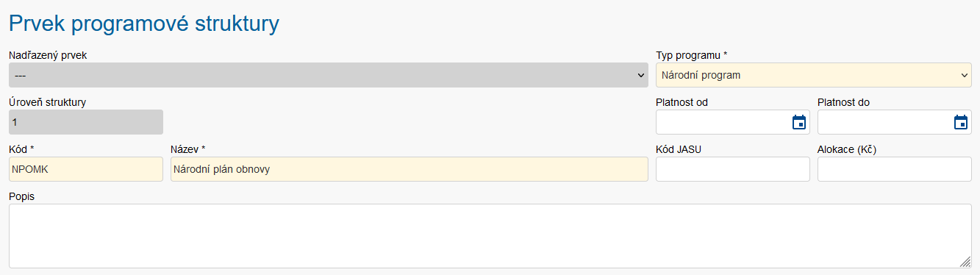
Task: Click inside the Popis text area
Action: click(490, 236)
